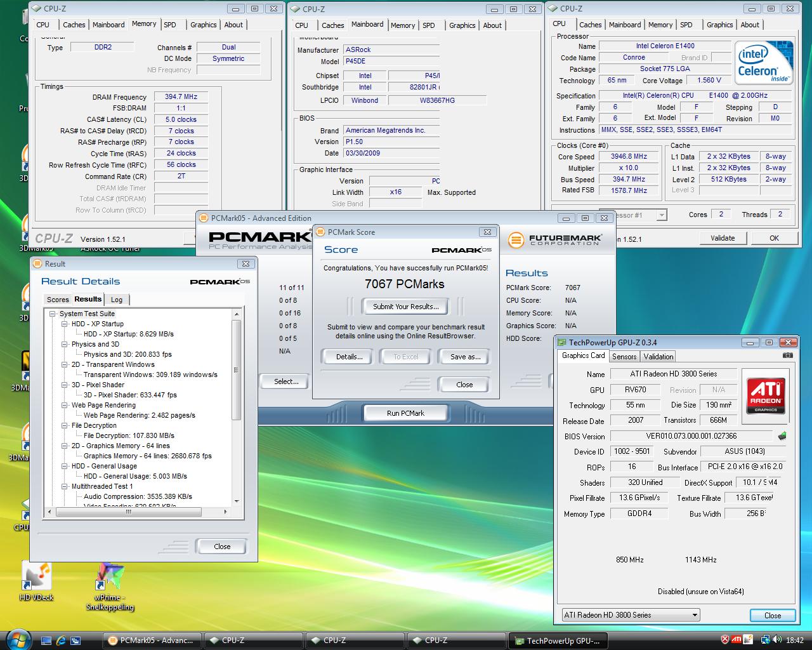
Task: Click the system clock showing 18:42
Action: click(x=794, y=640)
